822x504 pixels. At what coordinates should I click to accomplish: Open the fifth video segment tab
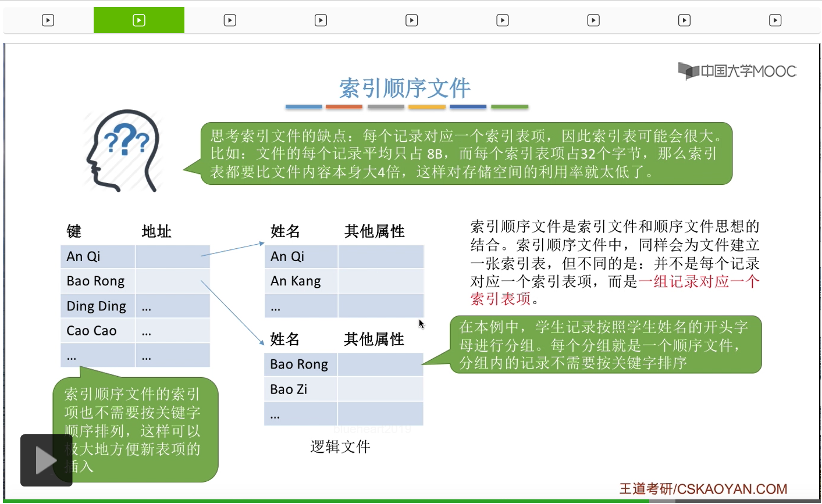pos(412,20)
